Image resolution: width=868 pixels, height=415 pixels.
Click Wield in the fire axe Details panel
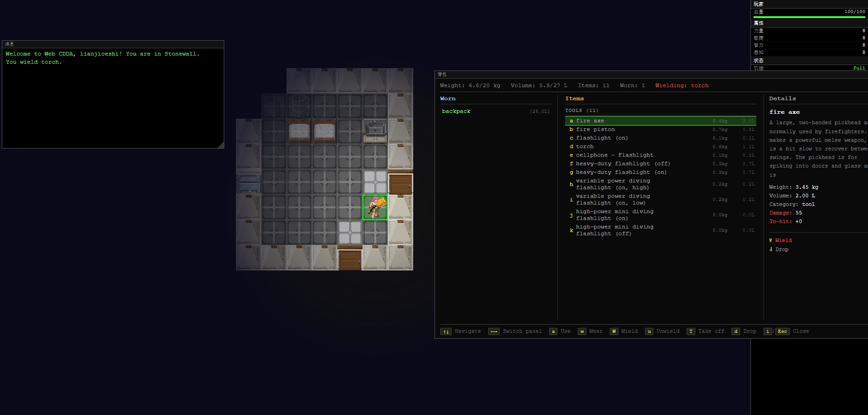tap(783, 241)
